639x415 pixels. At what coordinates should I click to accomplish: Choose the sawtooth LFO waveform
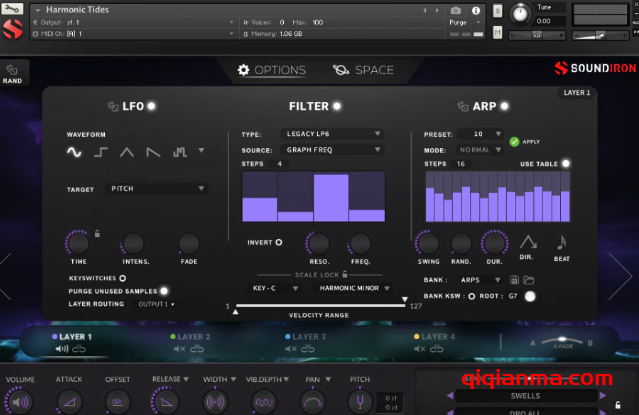pyautogui.click(x=153, y=152)
